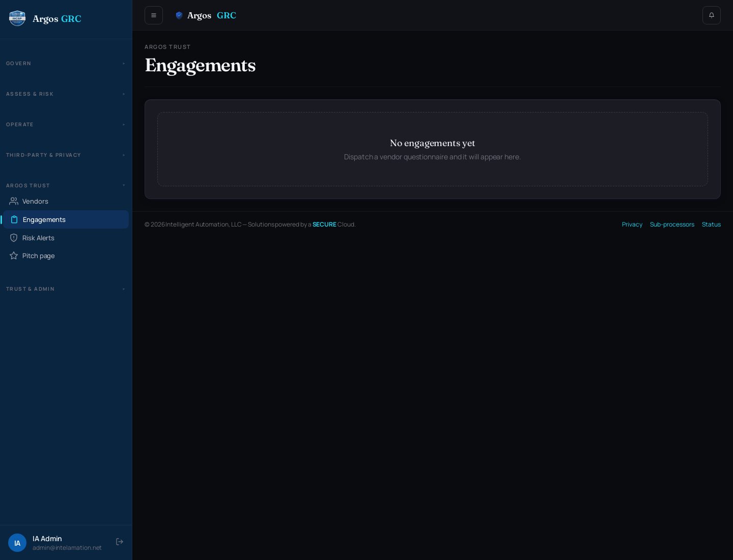Click the 'No engagements yet' message
This screenshot has width=733, height=560.
(433, 143)
